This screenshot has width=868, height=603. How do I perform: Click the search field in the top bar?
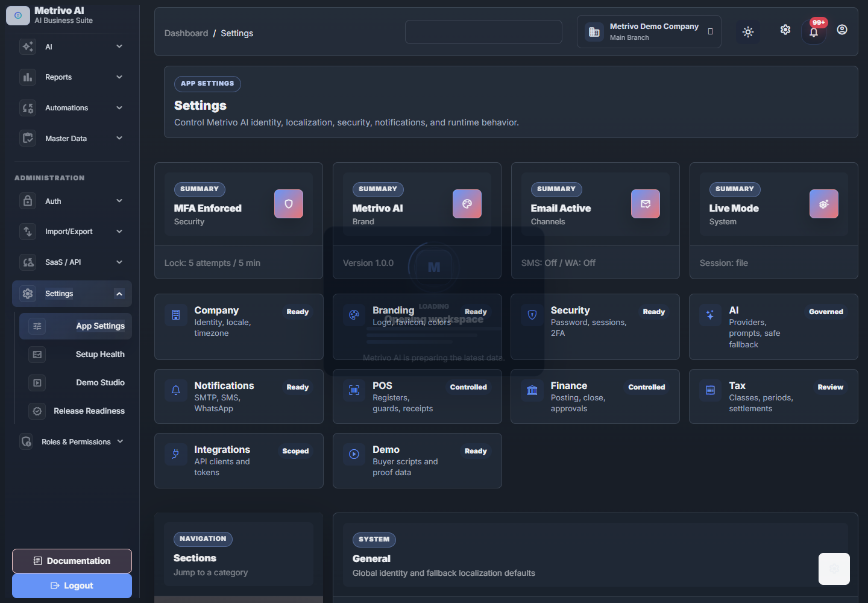(483, 32)
